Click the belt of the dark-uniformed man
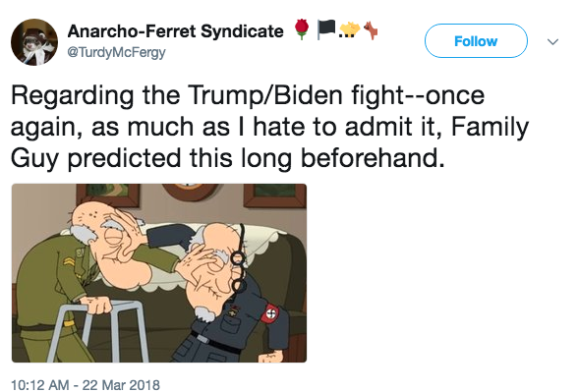 [x=215, y=342]
